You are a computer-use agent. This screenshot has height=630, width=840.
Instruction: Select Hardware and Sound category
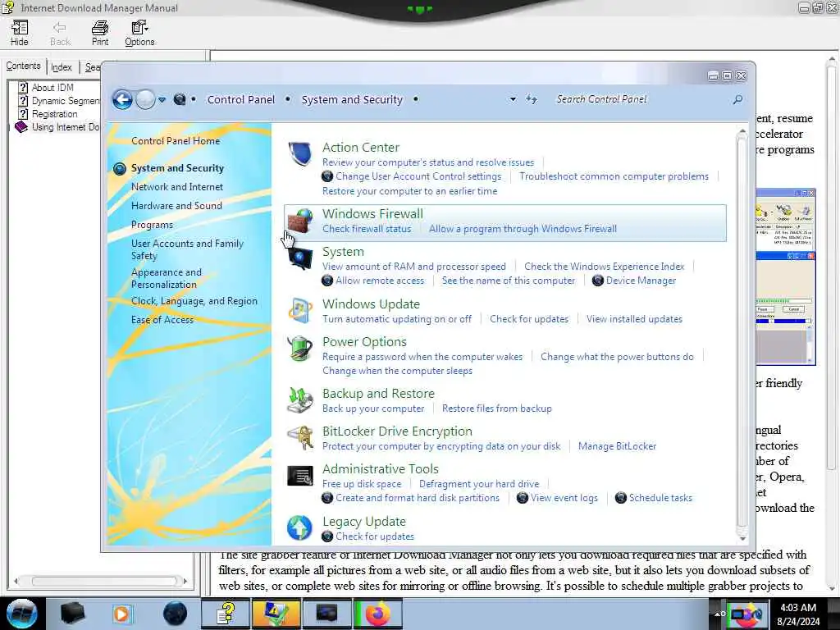click(176, 206)
